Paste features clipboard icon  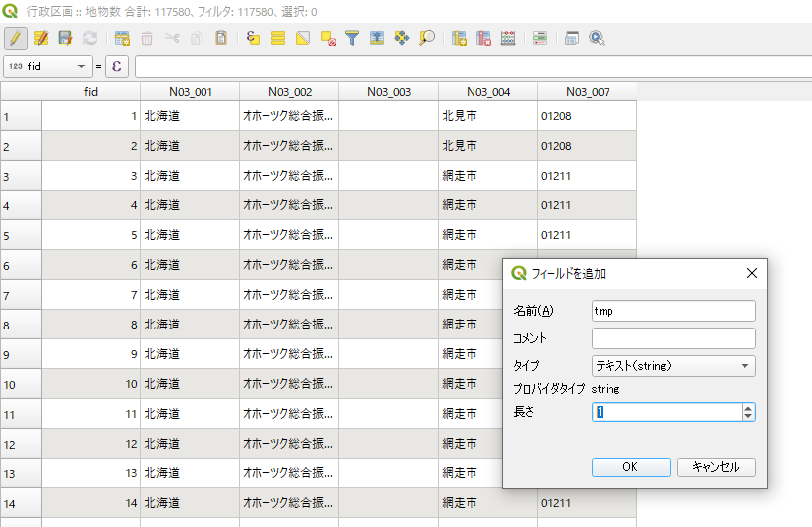click(221, 38)
